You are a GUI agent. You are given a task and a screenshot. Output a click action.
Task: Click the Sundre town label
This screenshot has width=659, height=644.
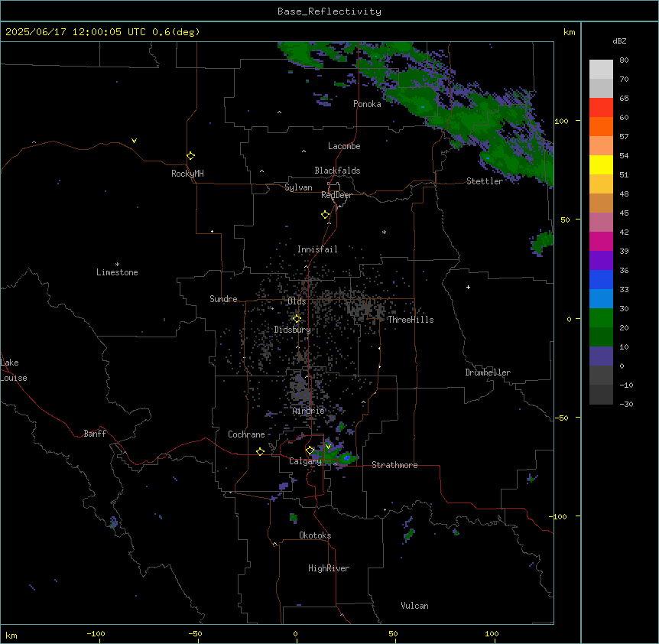[223, 299]
